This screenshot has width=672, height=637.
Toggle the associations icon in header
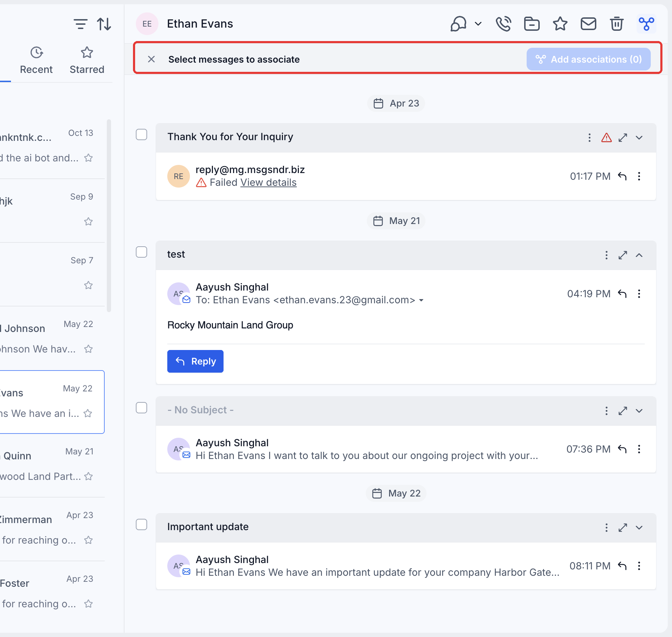pos(646,24)
